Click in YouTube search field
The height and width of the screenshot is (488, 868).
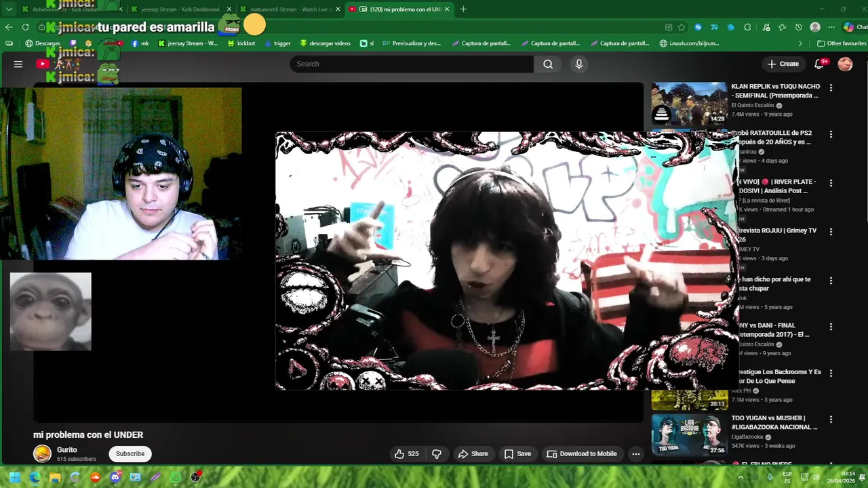412,64
